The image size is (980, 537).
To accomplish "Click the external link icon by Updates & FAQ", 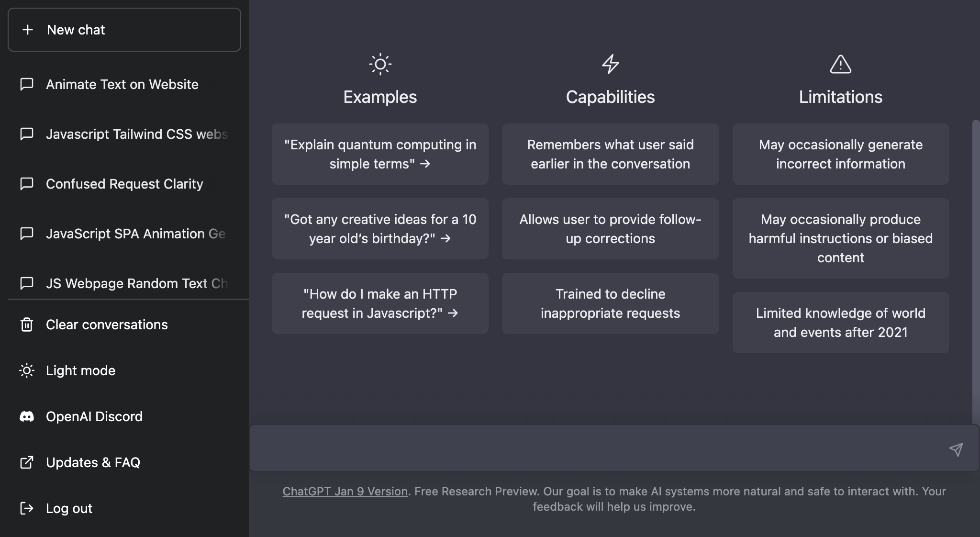I will 27,462.
